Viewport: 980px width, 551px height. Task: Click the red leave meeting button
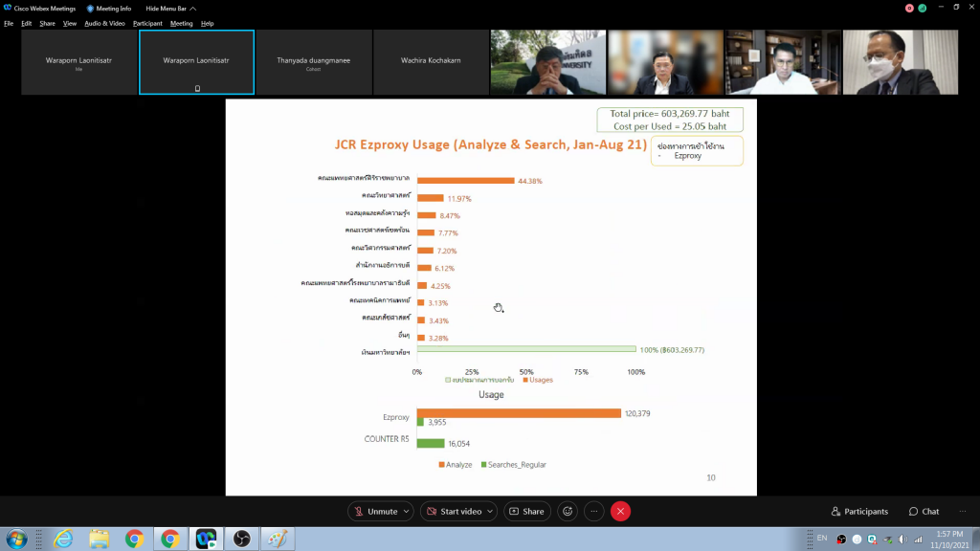[x=620, y=512]
